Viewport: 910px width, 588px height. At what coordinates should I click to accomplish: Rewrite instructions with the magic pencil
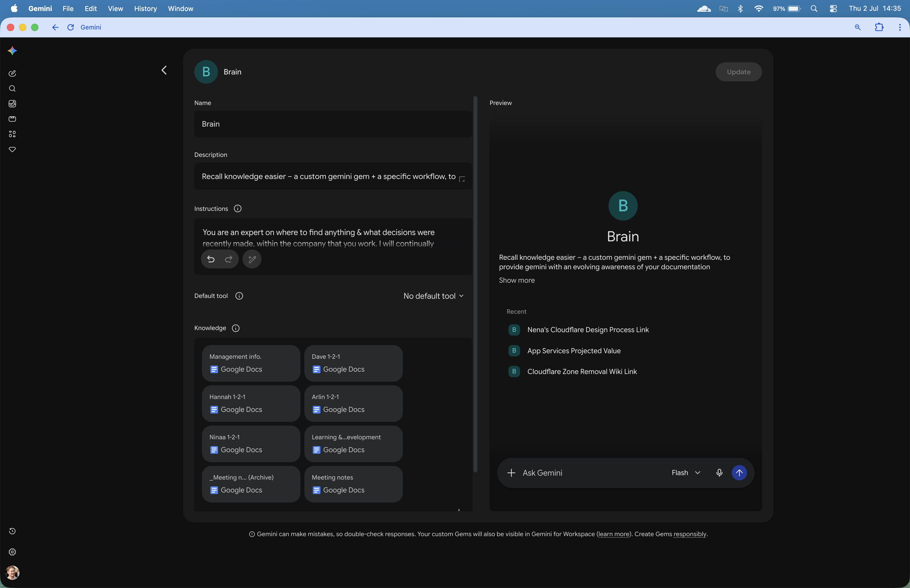point(252,259)
